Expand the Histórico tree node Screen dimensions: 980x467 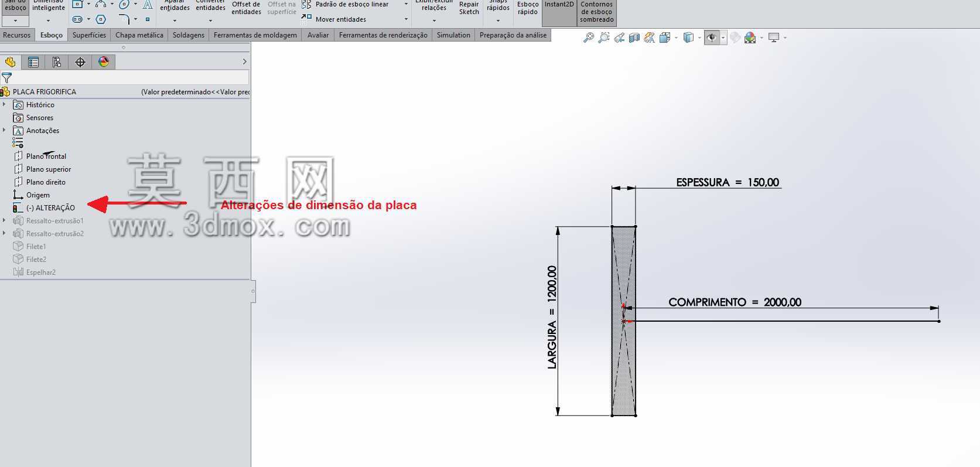[4, 104]
